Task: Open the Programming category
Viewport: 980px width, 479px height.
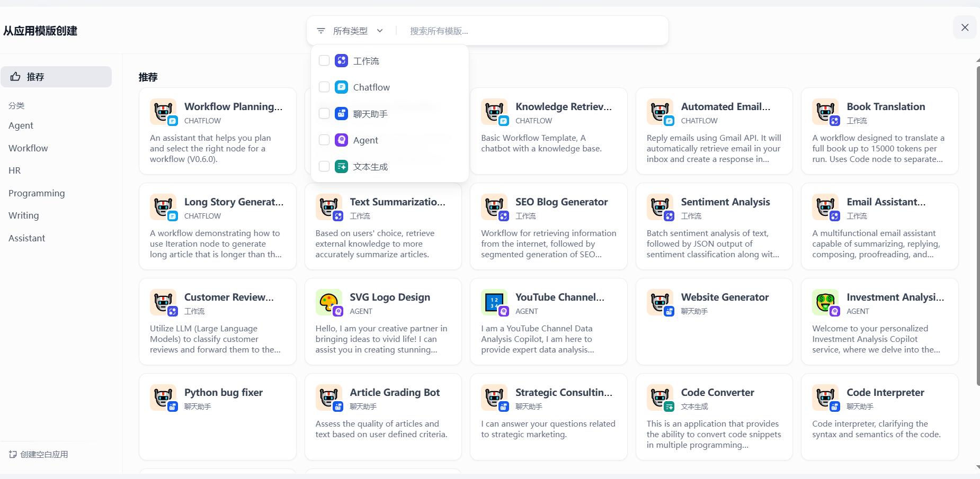Action: [37, 193]
